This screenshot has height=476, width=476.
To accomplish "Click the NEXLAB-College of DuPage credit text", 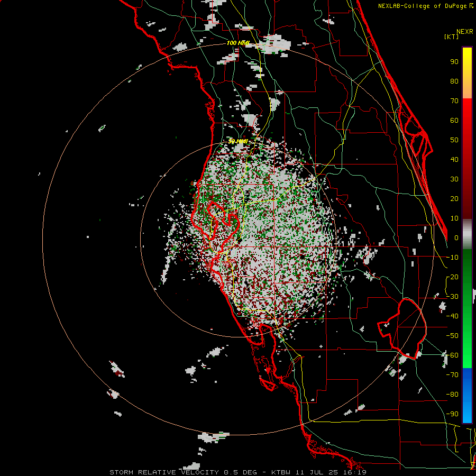I will (426, 6).
